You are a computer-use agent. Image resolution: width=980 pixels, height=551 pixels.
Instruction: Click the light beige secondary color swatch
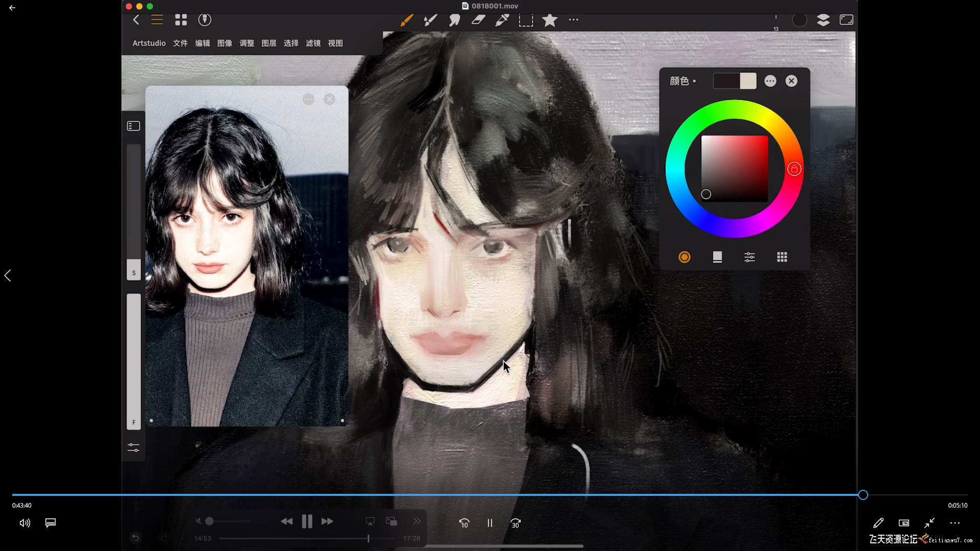tap(748, 81)
